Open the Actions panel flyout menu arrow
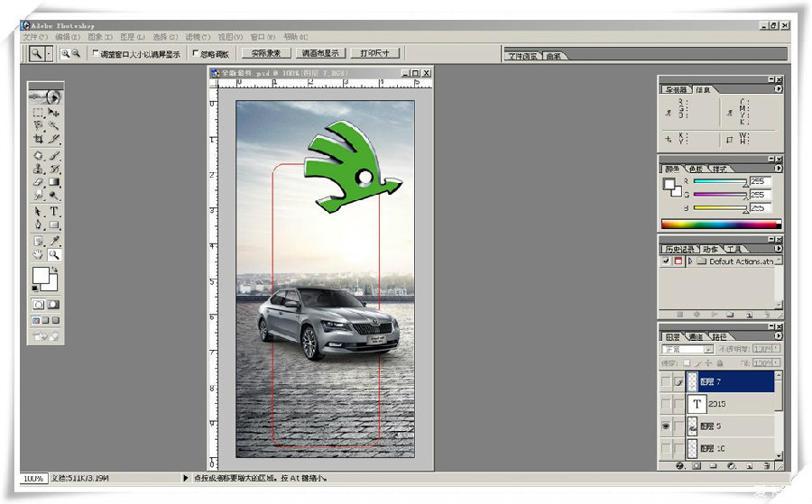This screenshot has height=504, width=812. pos(779,248)
